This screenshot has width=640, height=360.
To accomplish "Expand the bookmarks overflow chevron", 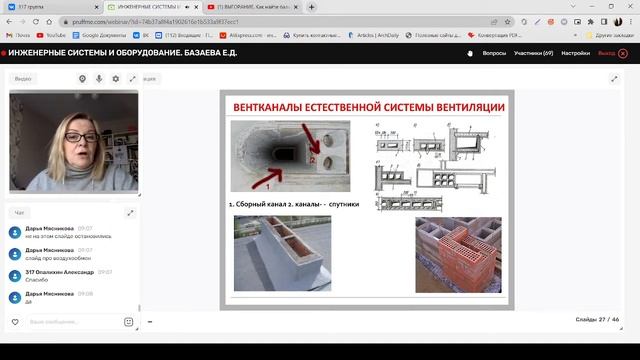I will point(576,36).
